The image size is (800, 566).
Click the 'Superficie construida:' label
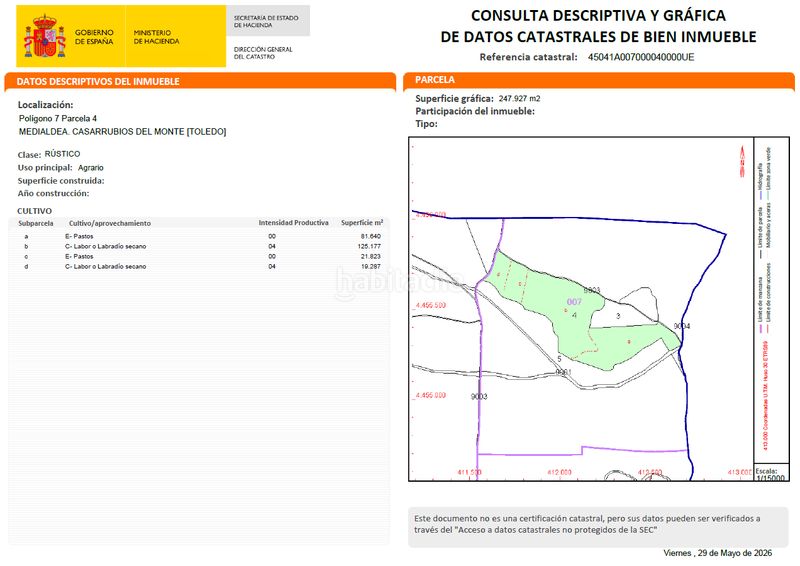[61, 181]
